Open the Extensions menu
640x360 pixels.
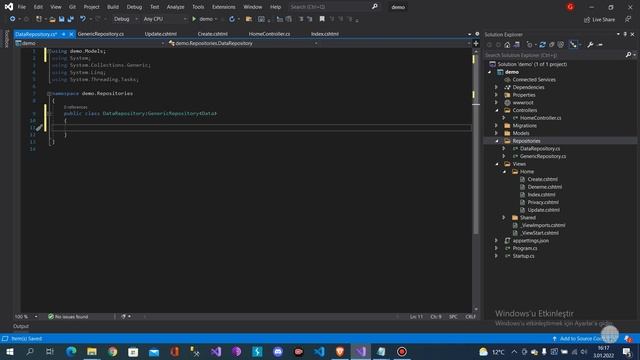[x=224, y=7]
